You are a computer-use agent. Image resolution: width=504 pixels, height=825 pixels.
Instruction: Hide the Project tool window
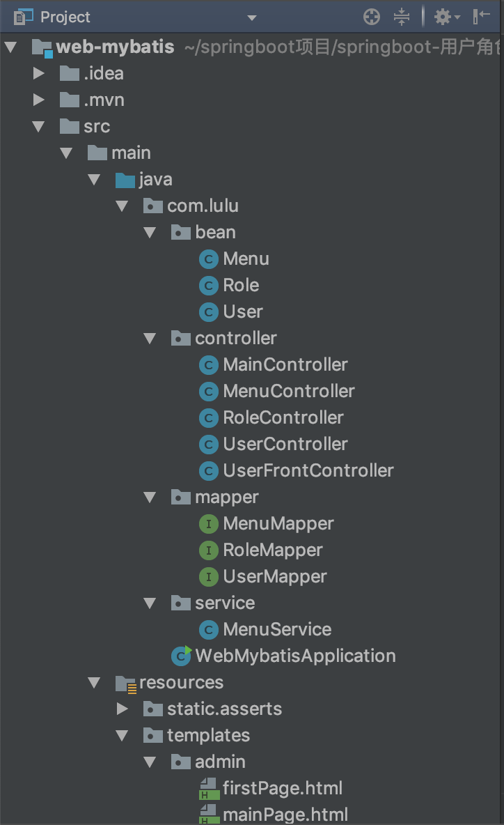click(482, 17)
